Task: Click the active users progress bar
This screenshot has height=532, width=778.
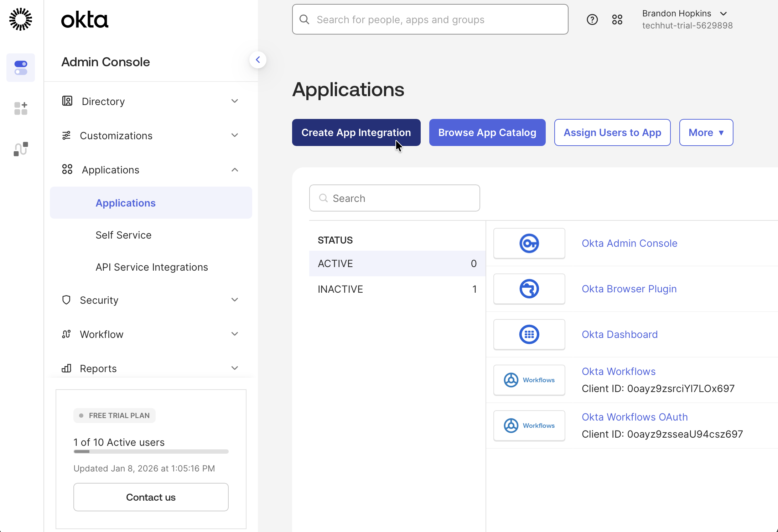Action: 151,451
